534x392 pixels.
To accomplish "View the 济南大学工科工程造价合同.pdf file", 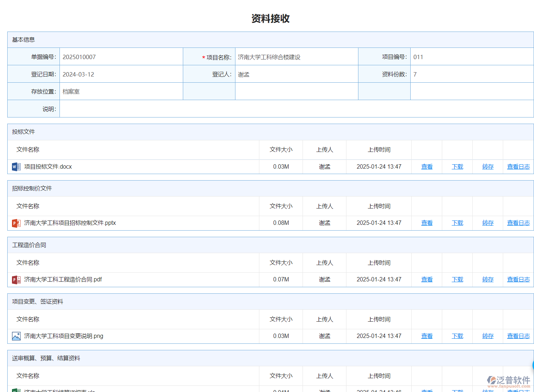I will pos(427,280).
